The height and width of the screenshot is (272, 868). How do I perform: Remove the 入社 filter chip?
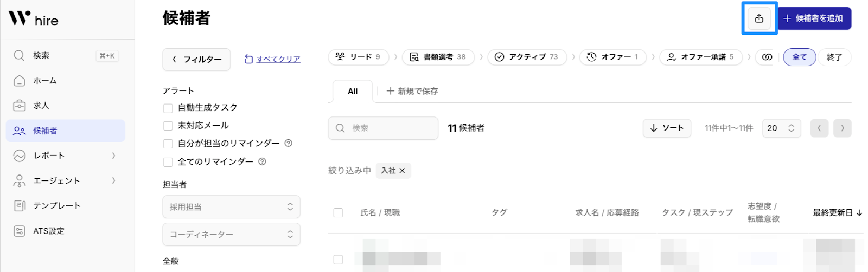click(x=402, y=171)
